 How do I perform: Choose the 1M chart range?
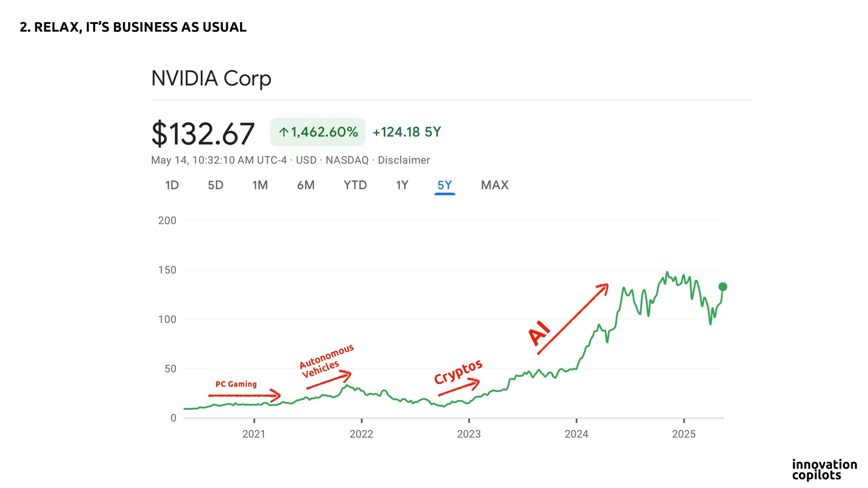[x=260, y=185]
